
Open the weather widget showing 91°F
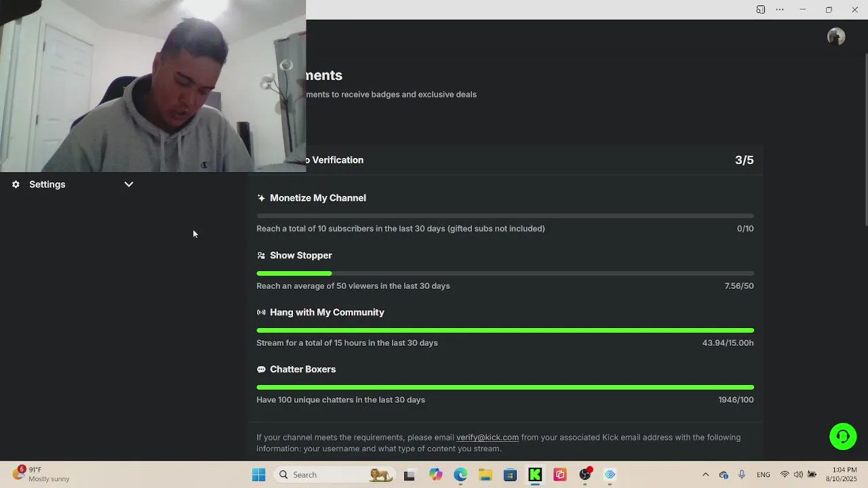41,474
